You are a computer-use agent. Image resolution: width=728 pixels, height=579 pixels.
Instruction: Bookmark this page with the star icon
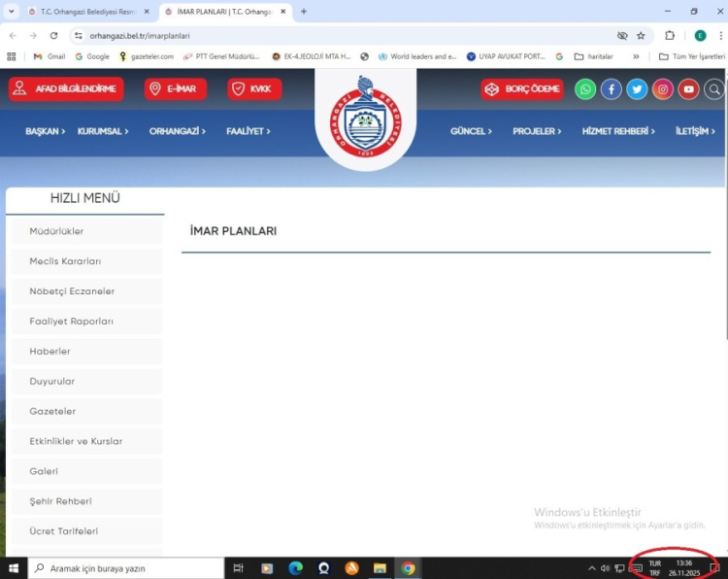641,36
